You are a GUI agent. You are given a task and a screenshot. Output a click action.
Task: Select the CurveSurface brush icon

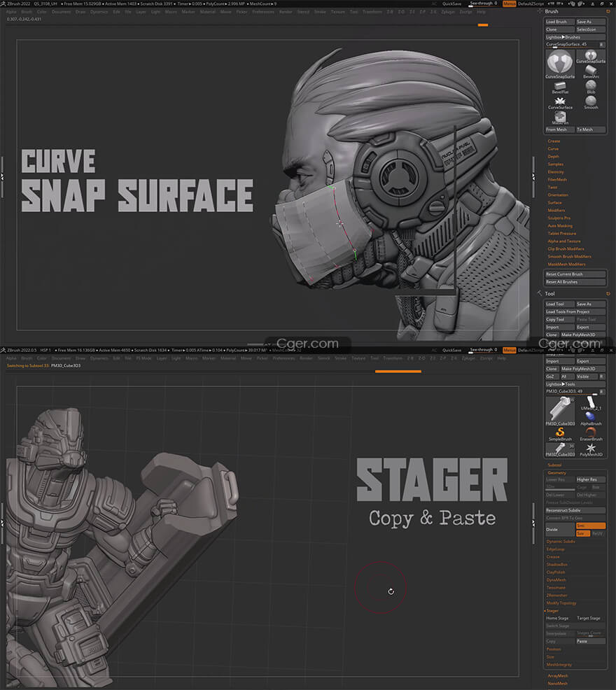click(560, 101)
